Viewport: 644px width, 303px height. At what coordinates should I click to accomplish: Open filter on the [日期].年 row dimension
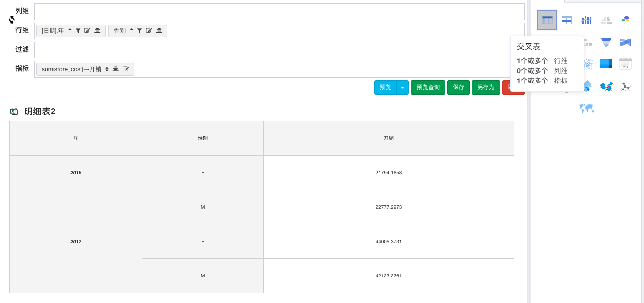(78, 31)
